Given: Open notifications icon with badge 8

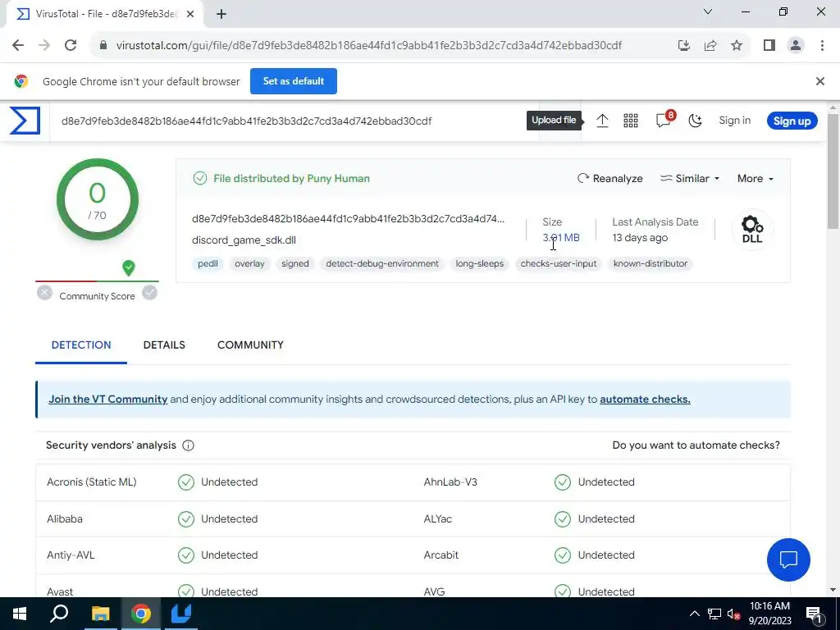Looking at the screenshot, I should pos(664,120).
